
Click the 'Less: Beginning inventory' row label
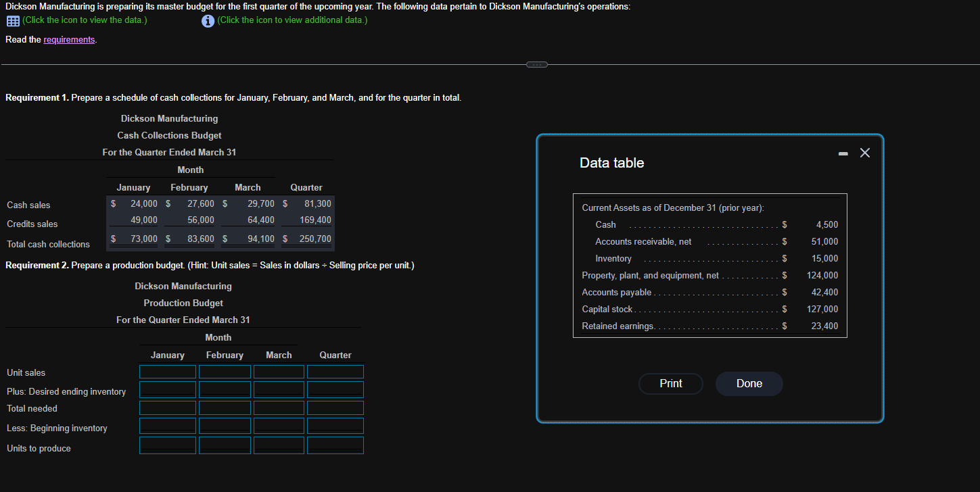pyautogui.click(x=57, y=428)
